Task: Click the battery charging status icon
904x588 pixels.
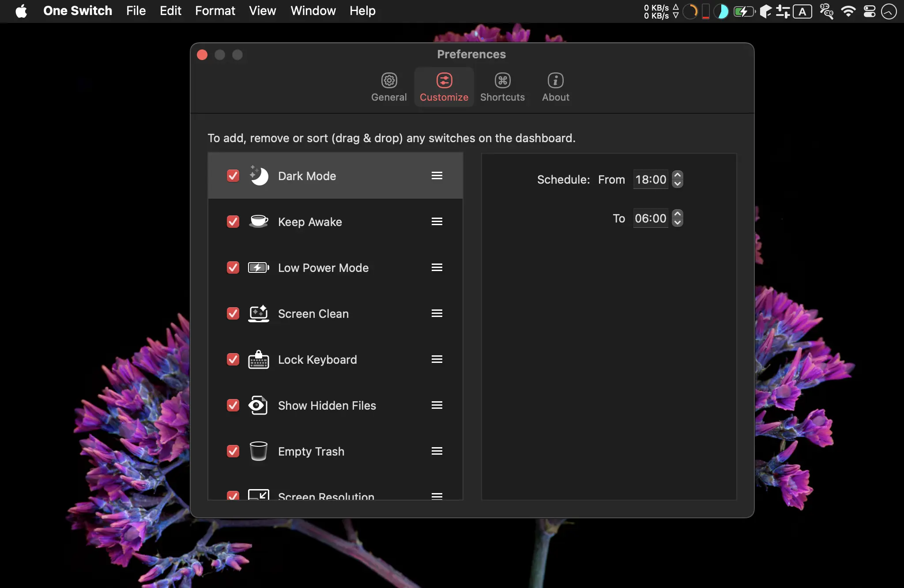Action: pyautogui.click(x=744, y=11)
